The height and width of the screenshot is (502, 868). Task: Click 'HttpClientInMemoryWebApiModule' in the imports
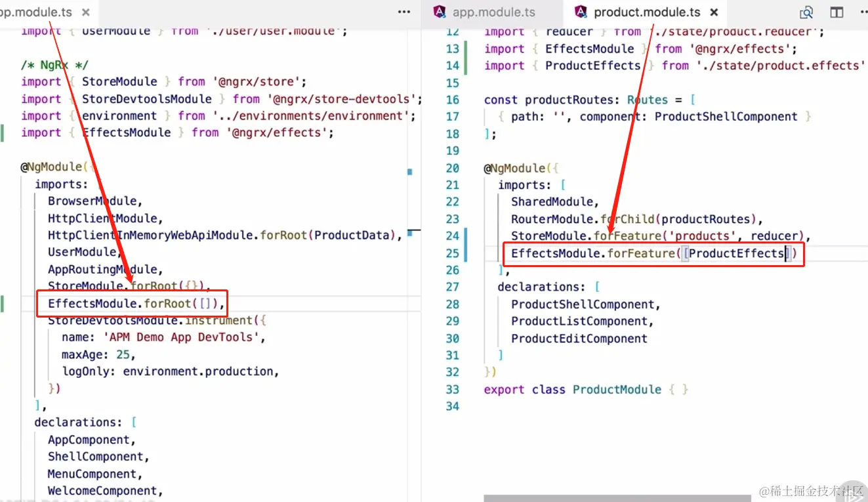[150, 236]
